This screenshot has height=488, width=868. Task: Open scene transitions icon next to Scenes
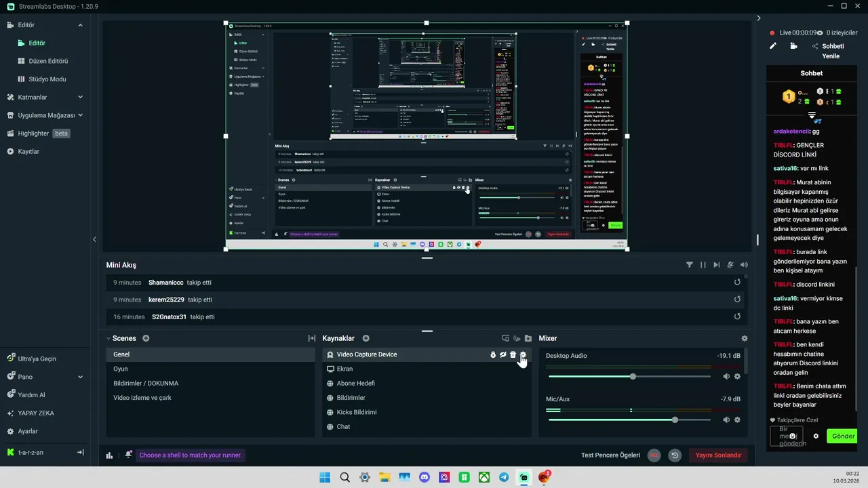coord(312,338)
